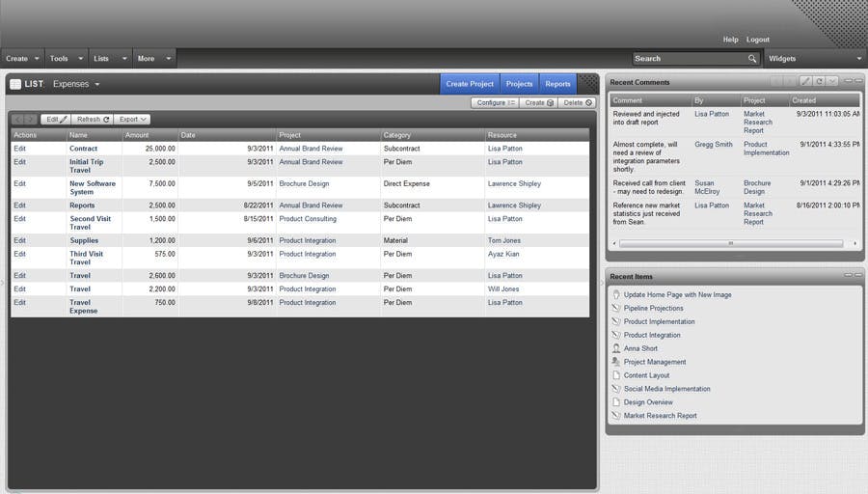Click the Edit button with pencil
868x494 pixels.
[x=55, y=119]
